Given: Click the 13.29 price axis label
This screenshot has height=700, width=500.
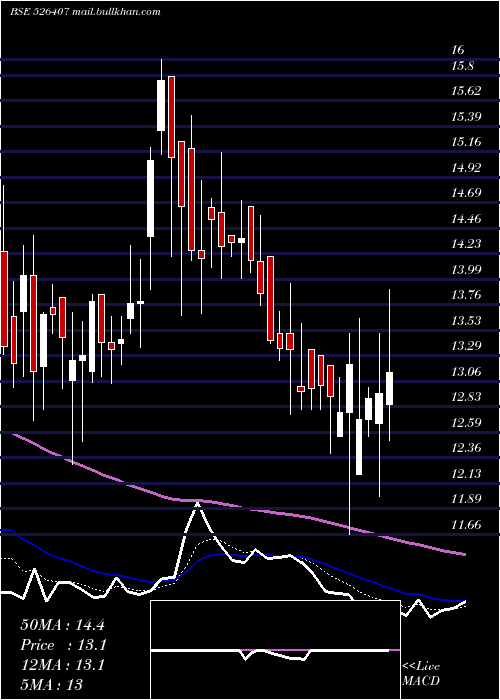Looking at the screenshot, I should [466, 346].
